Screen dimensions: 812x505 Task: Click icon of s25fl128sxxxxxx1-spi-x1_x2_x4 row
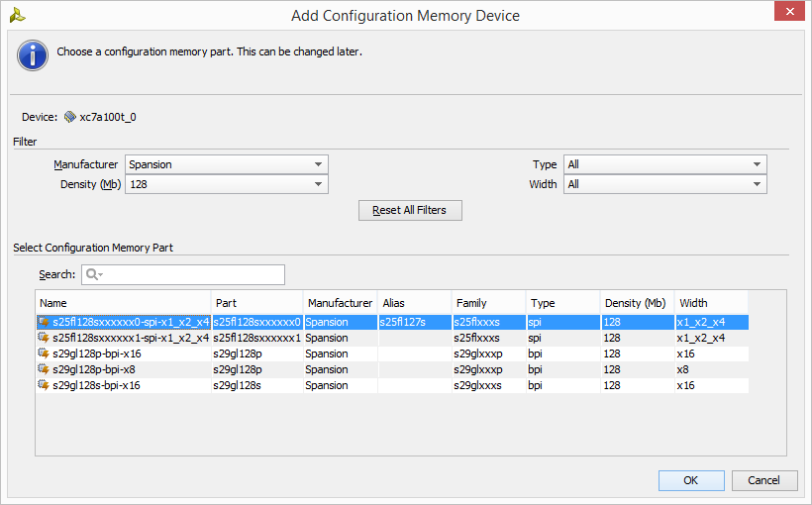[x=44, y=338]
